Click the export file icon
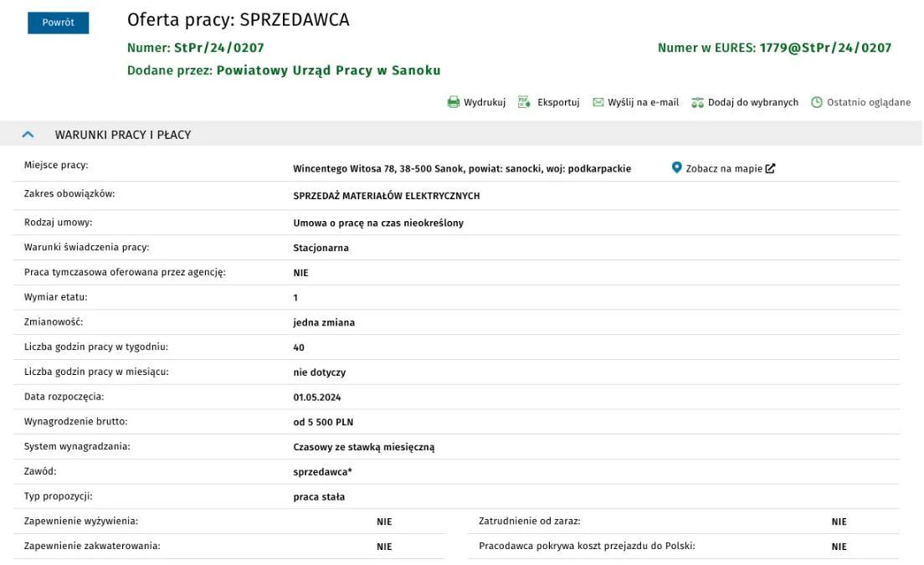The height and width of the screenshot is (565, 924). click(x=524, y=102)
